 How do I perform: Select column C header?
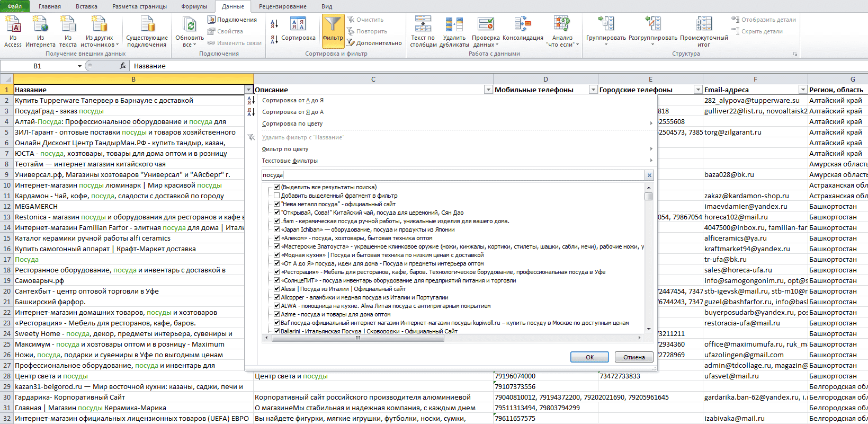pos(373,79)
